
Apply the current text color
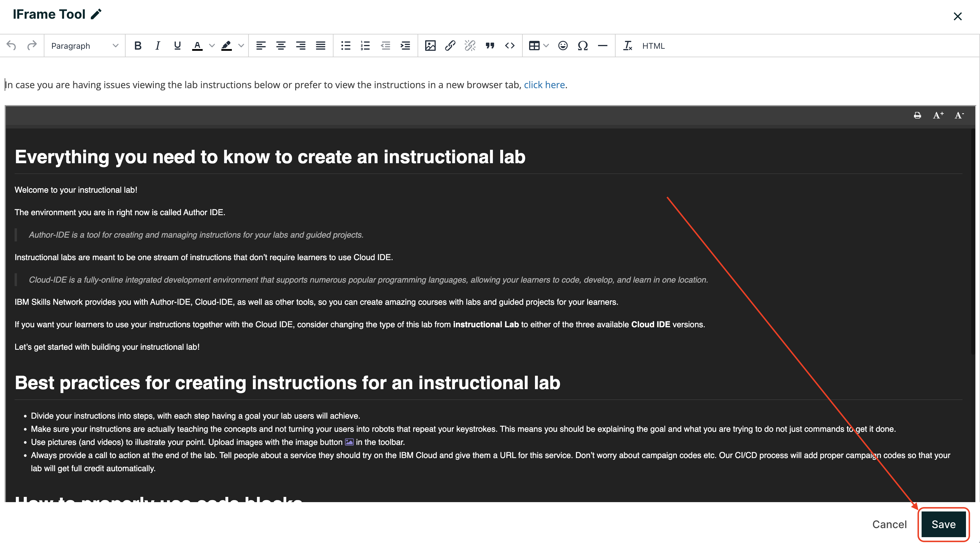tap(197, 46)
